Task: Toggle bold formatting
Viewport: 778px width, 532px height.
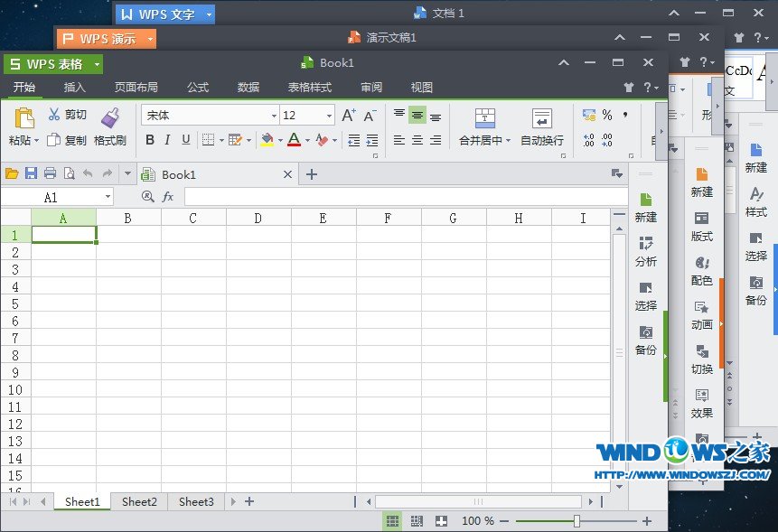Action: [x=150, y=140]
